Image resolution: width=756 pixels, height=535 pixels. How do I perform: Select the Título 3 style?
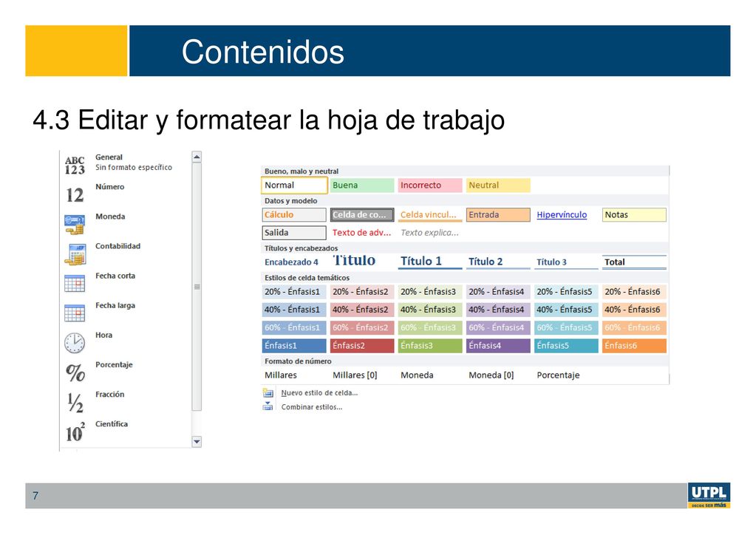click(x=566, y=262)
